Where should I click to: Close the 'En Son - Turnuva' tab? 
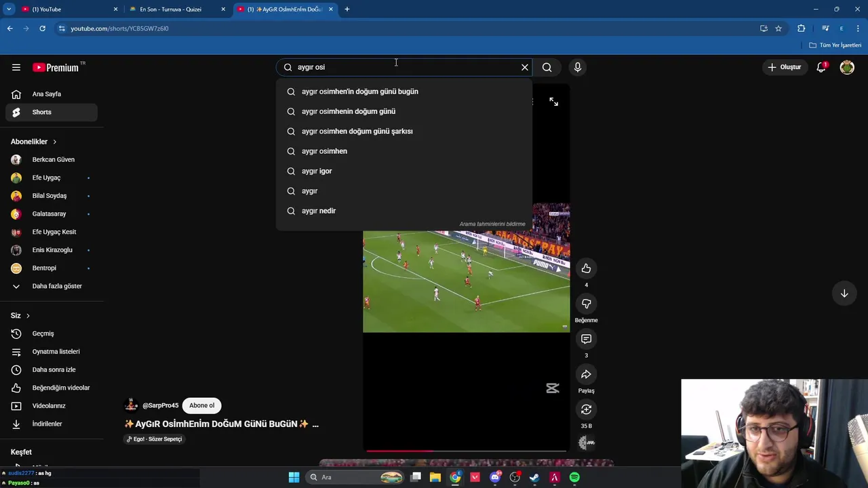(x=223, y=9)
